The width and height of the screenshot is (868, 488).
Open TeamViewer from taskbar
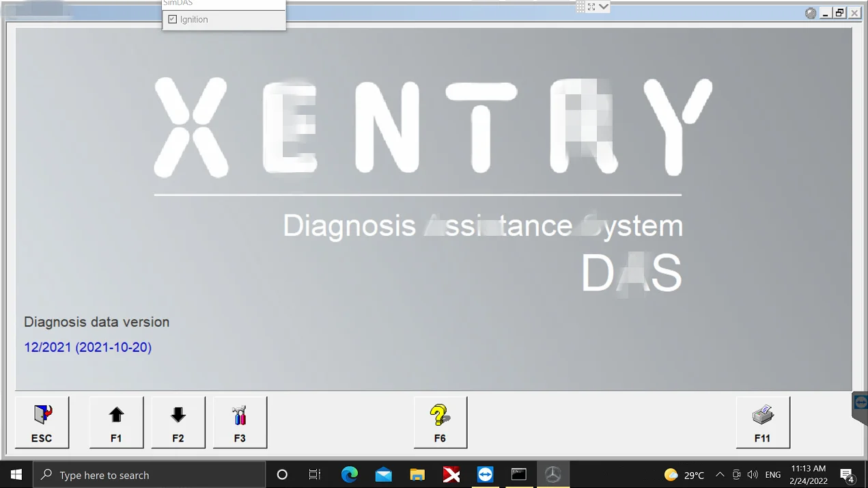(x=486, y=474)
